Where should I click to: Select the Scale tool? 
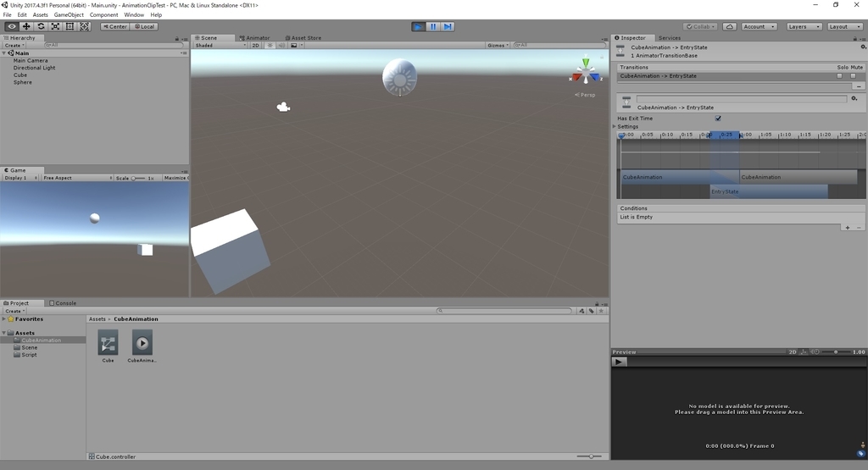coord(55,26)
